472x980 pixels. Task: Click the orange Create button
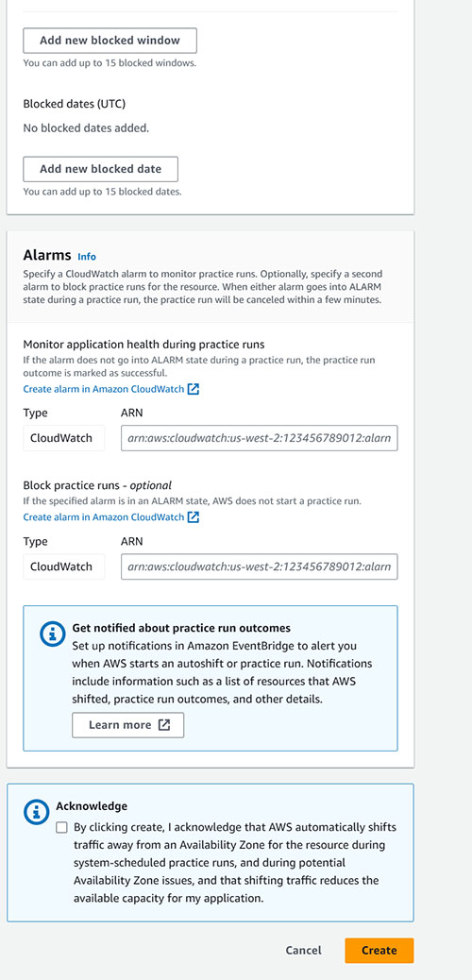[379, 950]
